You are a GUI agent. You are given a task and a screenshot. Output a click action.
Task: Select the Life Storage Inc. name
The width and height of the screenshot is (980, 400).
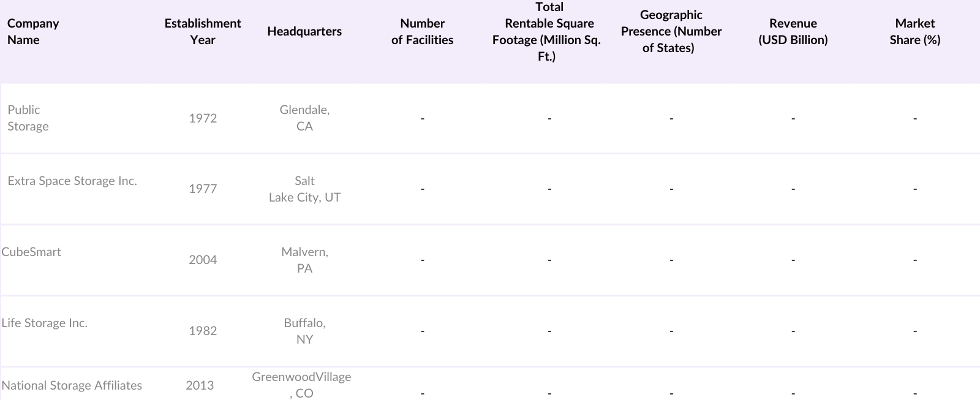click(45, 323)
